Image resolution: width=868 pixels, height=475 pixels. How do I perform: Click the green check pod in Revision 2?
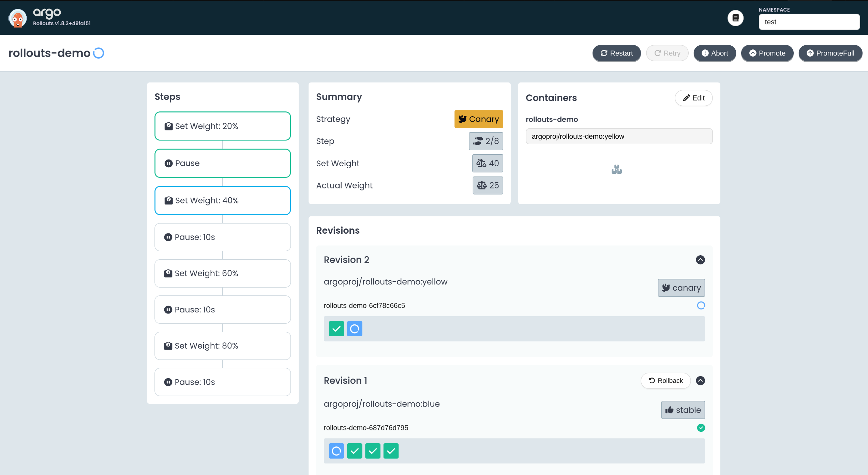[336, 329]
